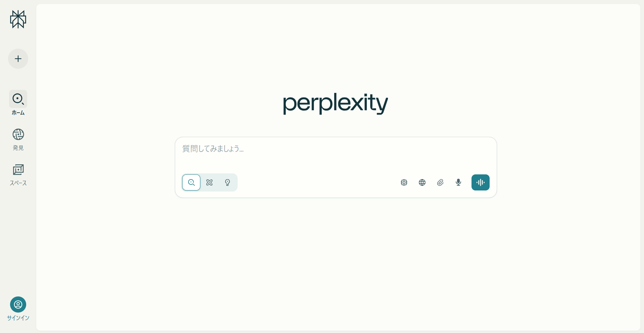Open the model chooser chip icon
The width and height of the screenshot is (644, 333).
click(404, 182)
